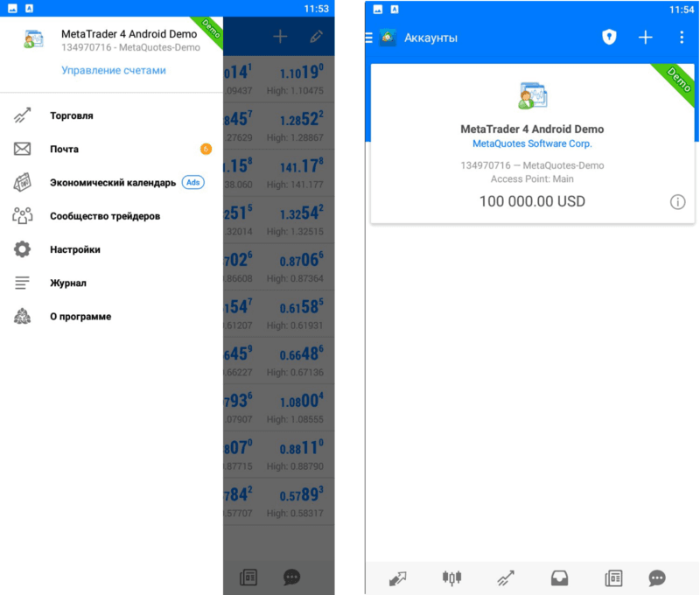Select quote row with price 1.2852
700x595 pixels.
point(279,126)
